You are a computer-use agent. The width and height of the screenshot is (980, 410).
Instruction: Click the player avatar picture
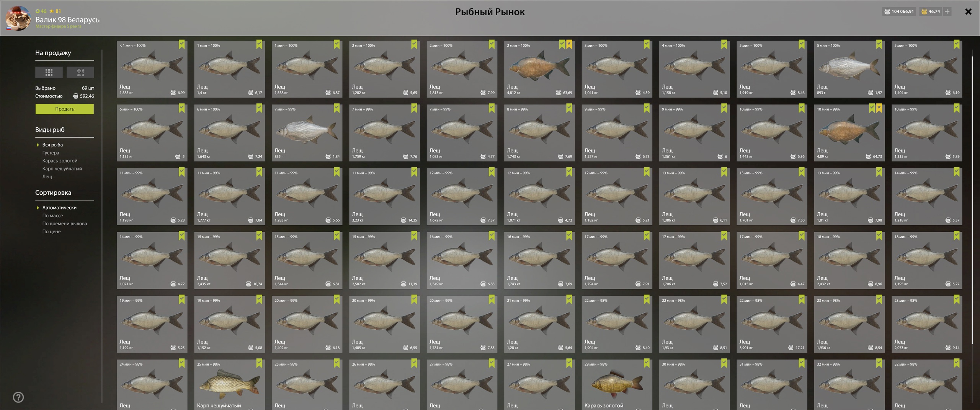click(x=18, y=18)
